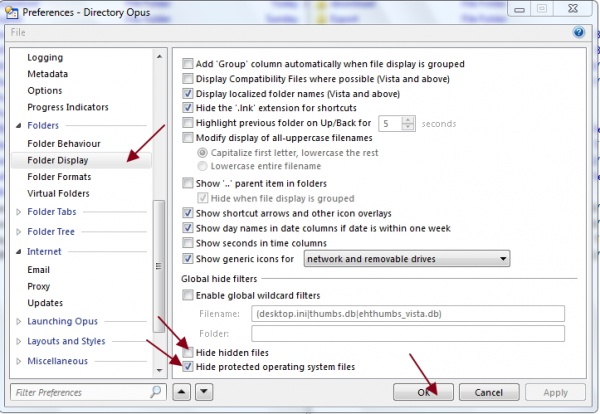This screenshot has height=414, width=600.
Task: Open Virtual Folders preferences page
Action: point(58,194)
